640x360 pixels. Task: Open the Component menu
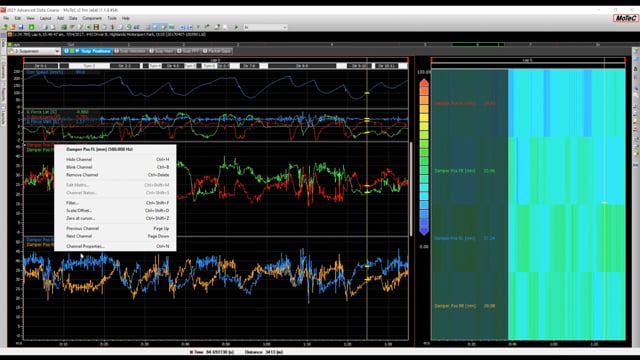pos(92,18)
